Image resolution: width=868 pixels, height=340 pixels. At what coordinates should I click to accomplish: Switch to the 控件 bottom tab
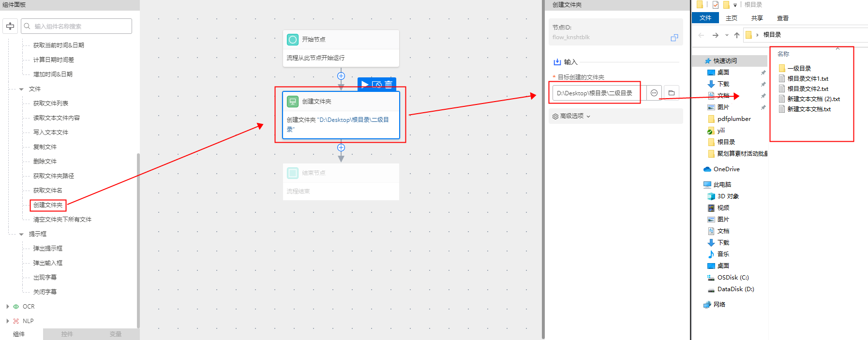67,334
